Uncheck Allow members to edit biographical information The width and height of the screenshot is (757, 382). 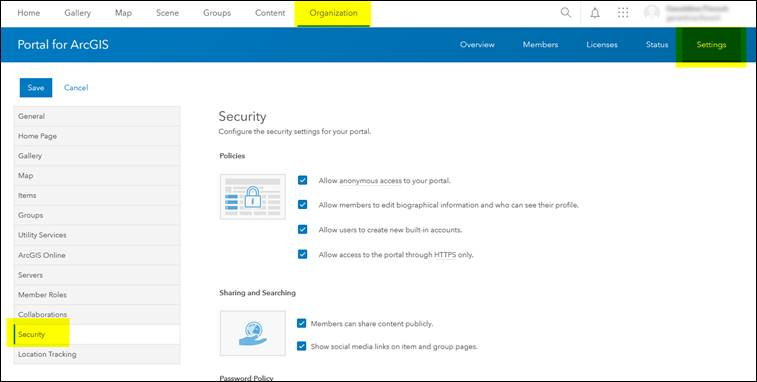point(303,205)
